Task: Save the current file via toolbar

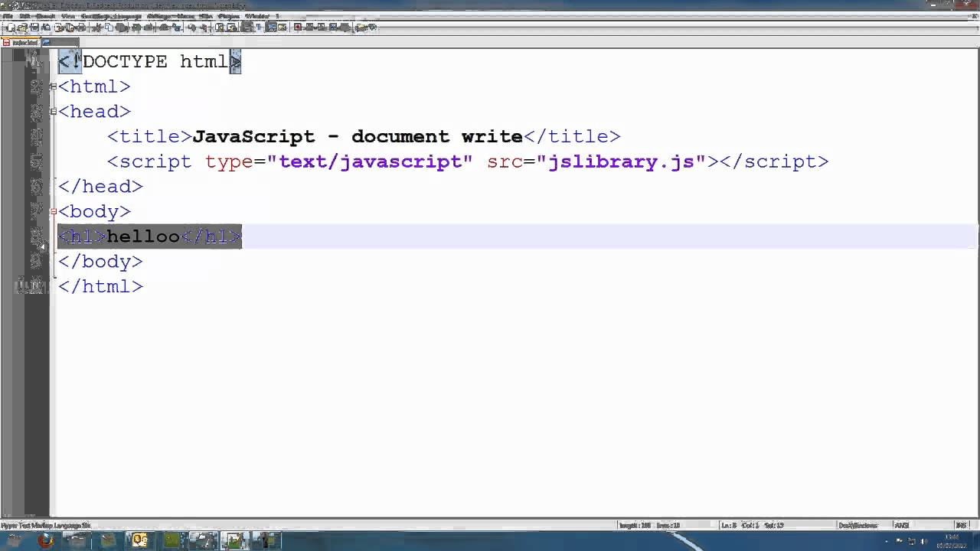Action: (x=34, y=28)
